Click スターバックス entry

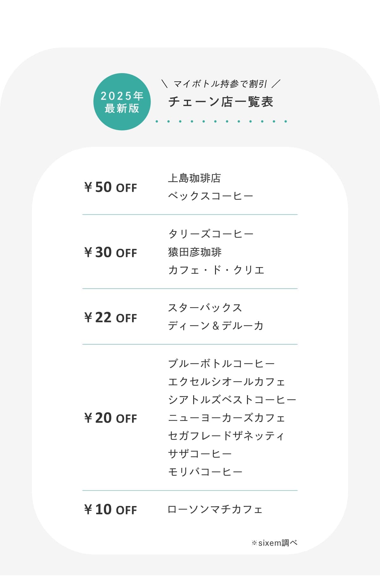(x=205, y=308)
